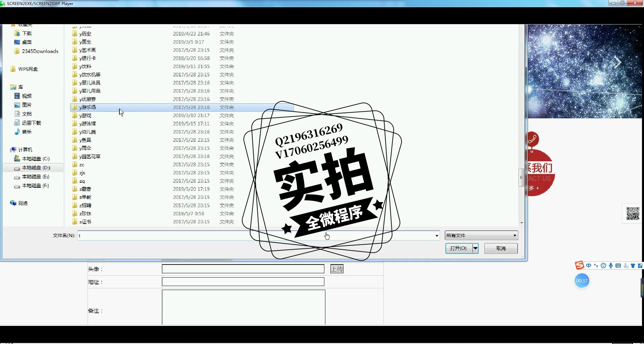
Task: Select the zjs folder
Action: pyautogui.click(x=82, y=173)
